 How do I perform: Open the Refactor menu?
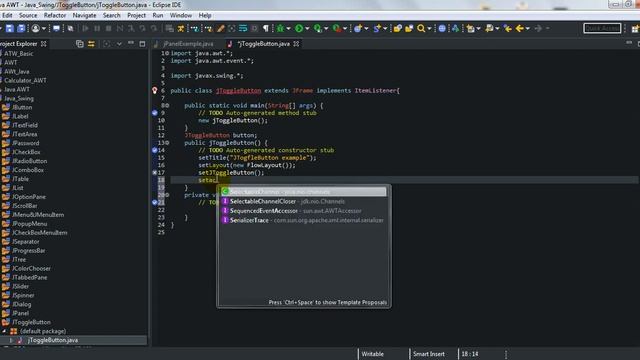[55, 16]
